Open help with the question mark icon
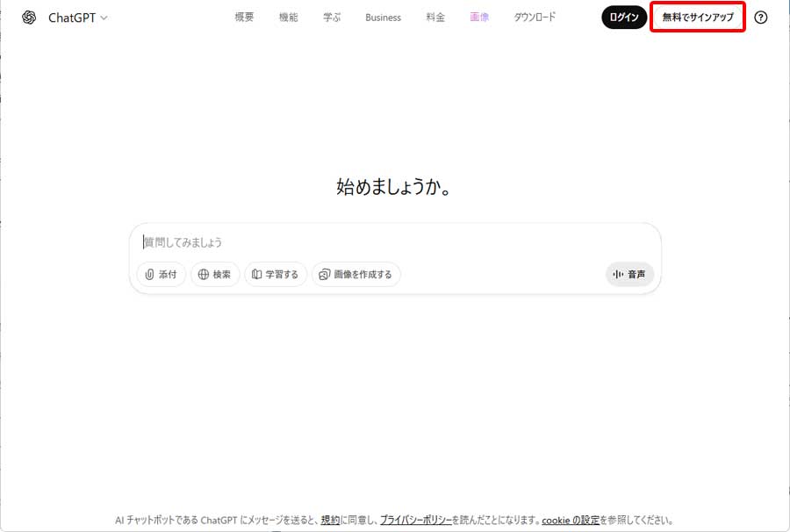 coord(760,17)
